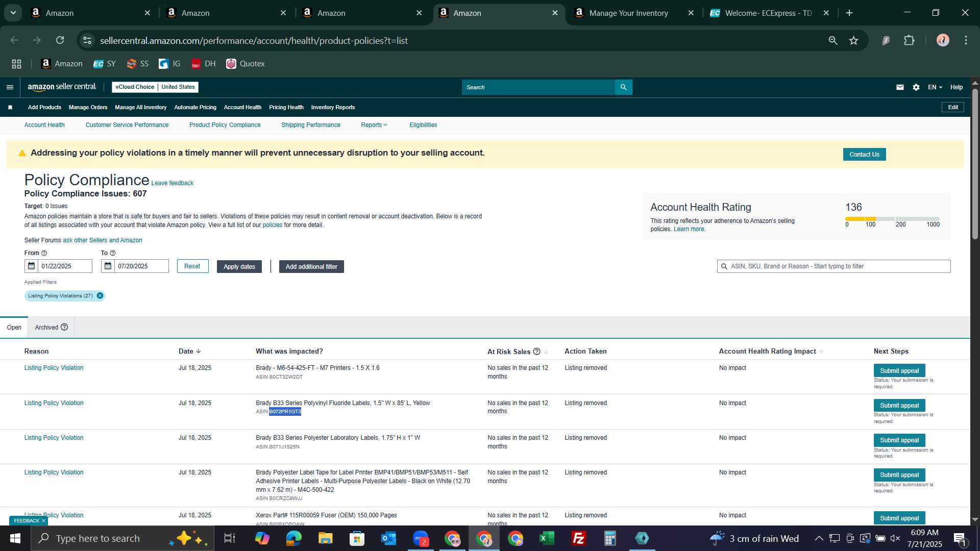Open ask other Sellers and Amazon link
The width and height of the screenshot is (980, 551).
coord(102,240)
